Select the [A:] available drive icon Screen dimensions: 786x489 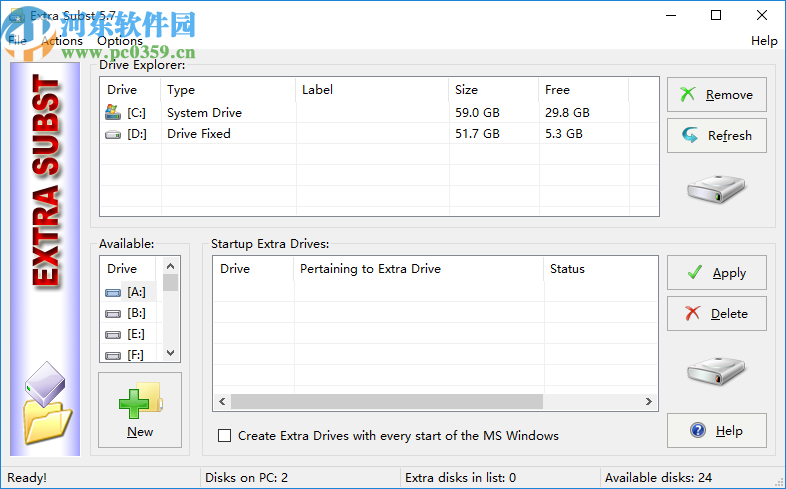(x=113, y=292)
